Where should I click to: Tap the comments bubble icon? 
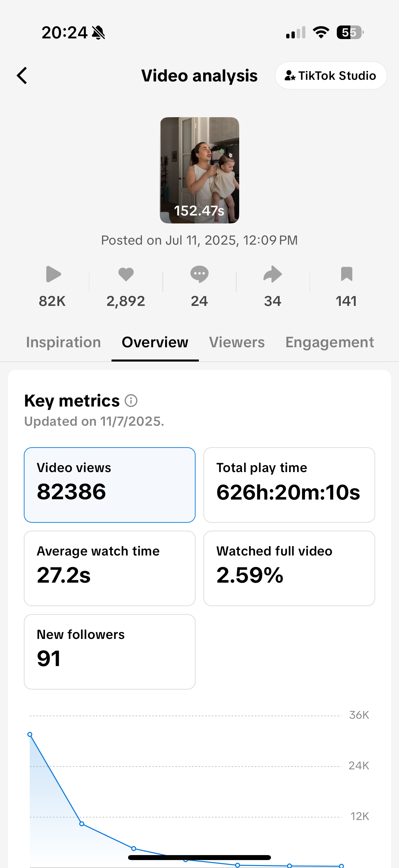coord(199,274)
